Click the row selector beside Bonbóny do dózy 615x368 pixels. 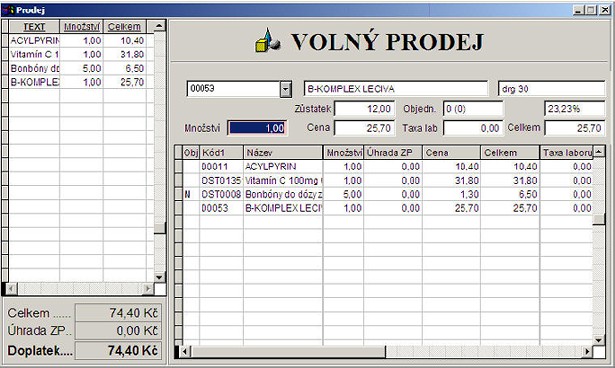click(x=178, y=194)
